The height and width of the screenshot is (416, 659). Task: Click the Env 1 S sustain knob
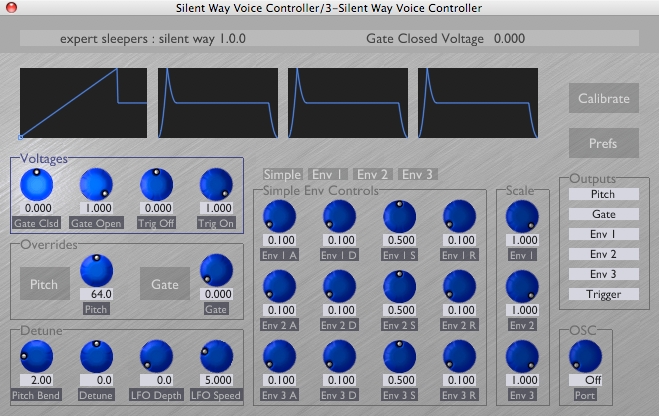click(x=400, y=216)
